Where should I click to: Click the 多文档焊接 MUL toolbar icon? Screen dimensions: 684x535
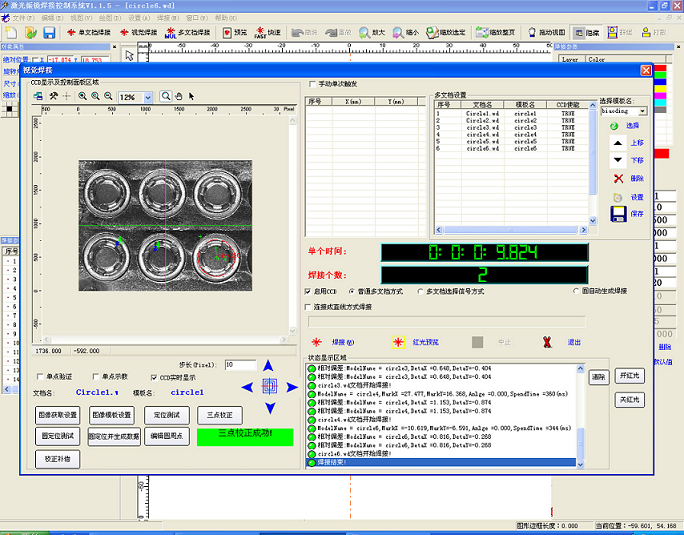coord(170,33)
